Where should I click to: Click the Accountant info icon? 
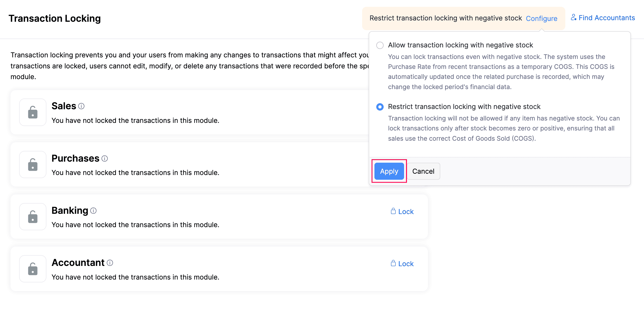(x=110, y=263)
